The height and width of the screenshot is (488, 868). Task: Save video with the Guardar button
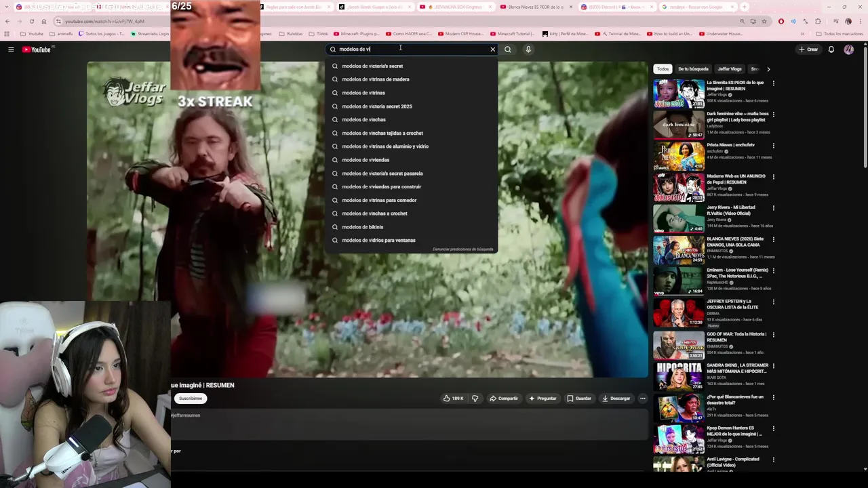pyautogui.click(x=579, y=399)
